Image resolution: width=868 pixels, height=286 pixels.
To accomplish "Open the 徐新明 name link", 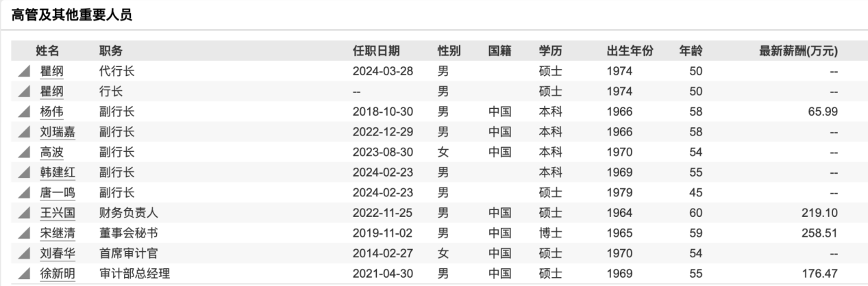I will pos(58,274).
